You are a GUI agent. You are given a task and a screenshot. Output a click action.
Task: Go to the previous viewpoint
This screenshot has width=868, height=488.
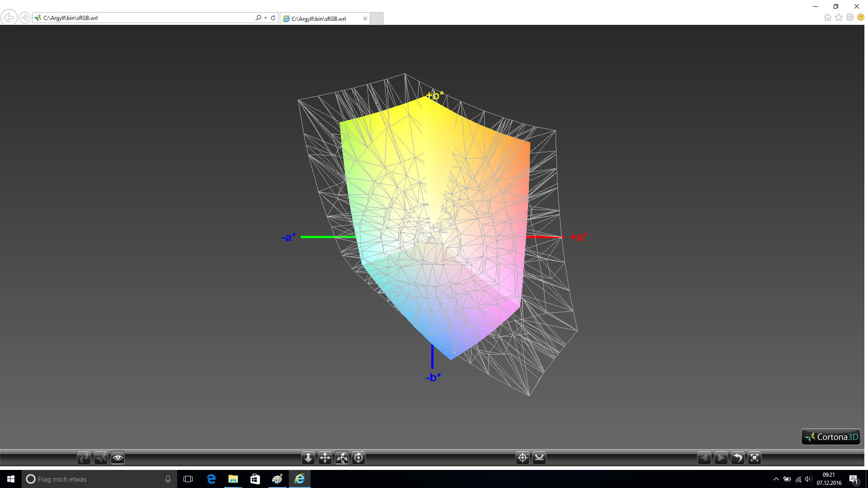(704, 458)
